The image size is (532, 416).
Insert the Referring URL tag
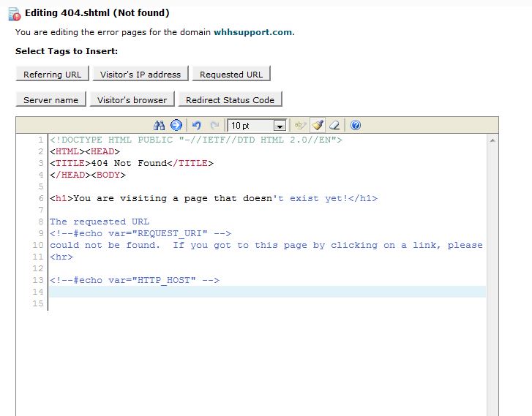pyautogui.click(x=52, y=74)
